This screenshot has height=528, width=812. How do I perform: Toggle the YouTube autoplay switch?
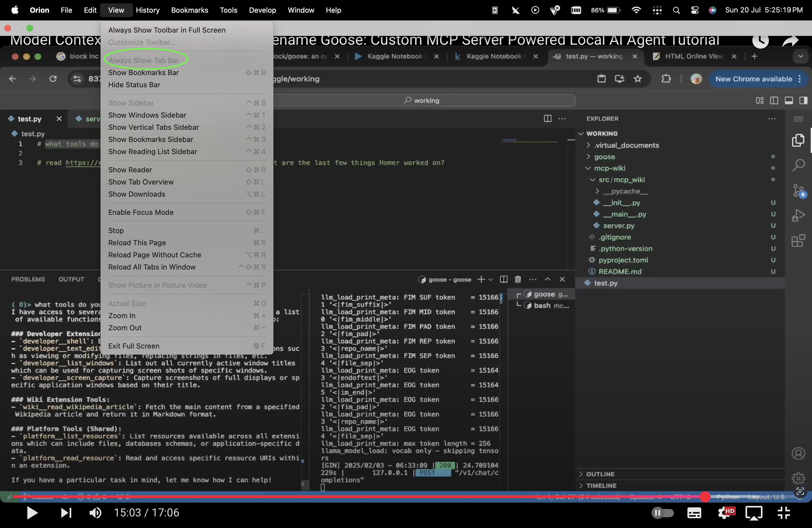click(x=662, y=513)
